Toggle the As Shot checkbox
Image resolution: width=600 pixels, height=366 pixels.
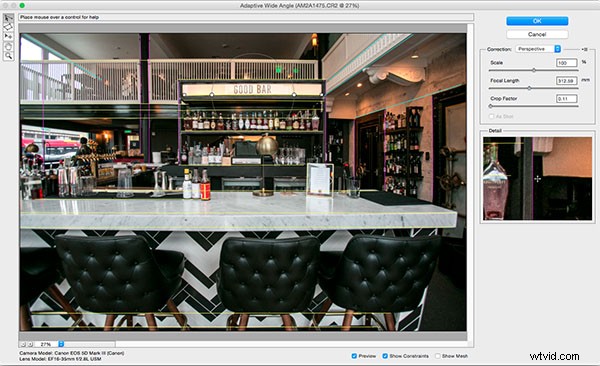click(x=491, y=116)
